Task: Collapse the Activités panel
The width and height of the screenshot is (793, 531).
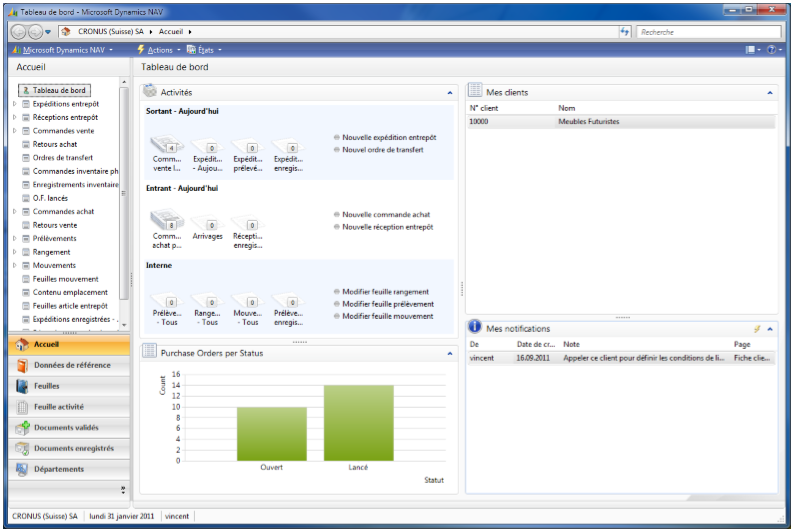Action: [450, 93]
